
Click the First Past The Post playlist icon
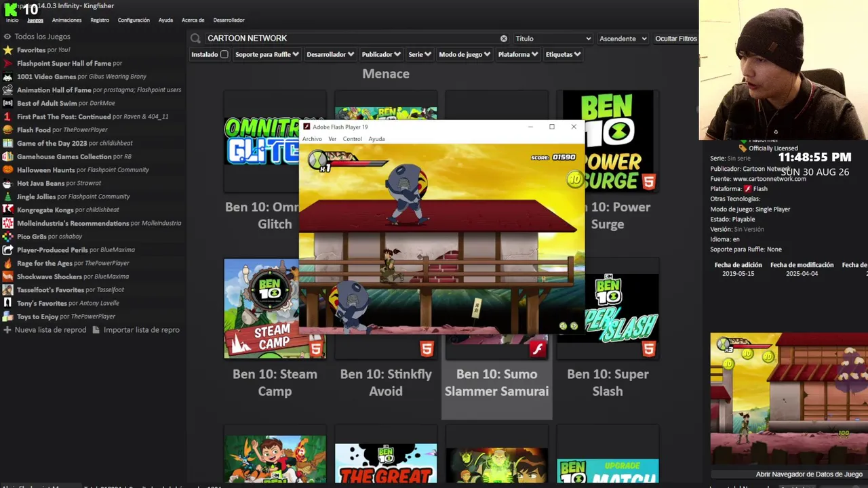click(x=7, y=117)
